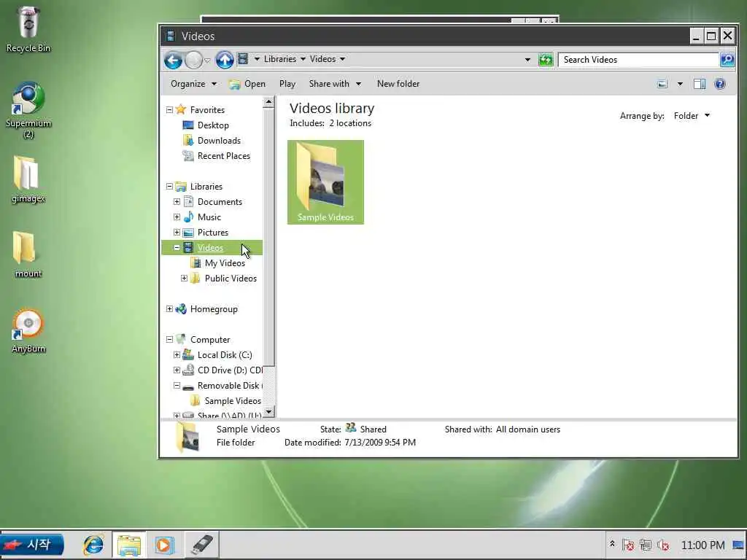
Task: Collapse the Libraries tree node
Action: [169, 187]
